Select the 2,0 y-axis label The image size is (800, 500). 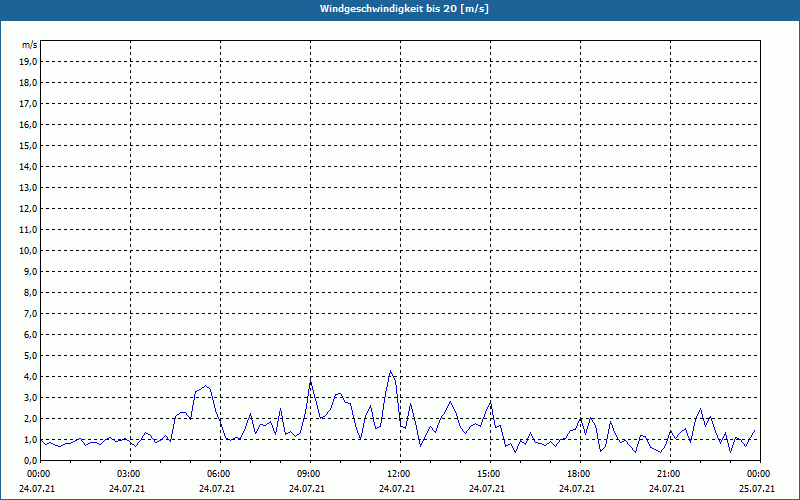pos(31,418)
